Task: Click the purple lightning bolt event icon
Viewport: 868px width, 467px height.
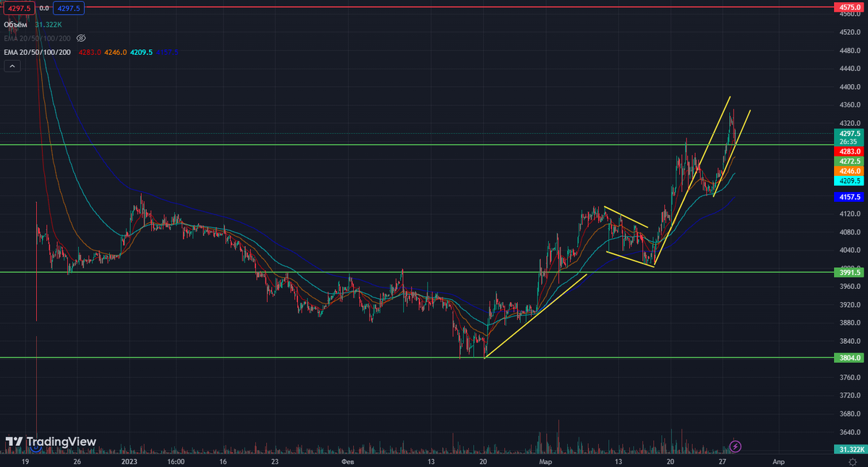Action: coord(736,446)
